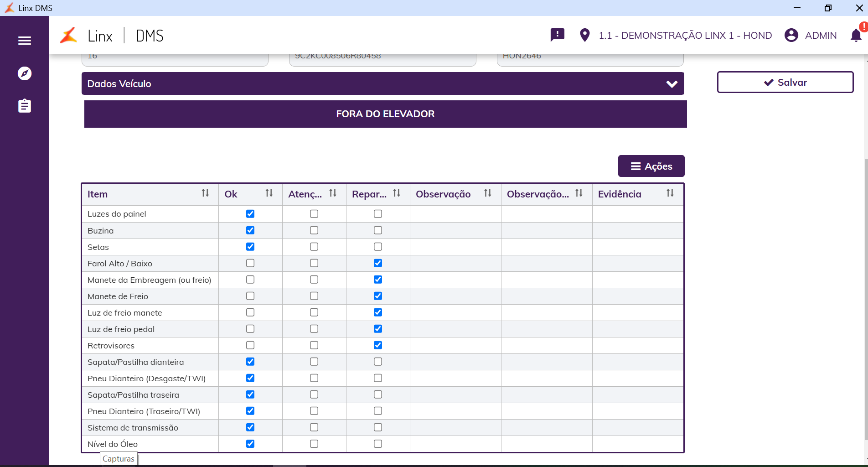Image resolution: width=868 pixels, height=467 pixels.
Task: Uncheck Reparo for Manete da Embreagem
Action: (378, 280)
